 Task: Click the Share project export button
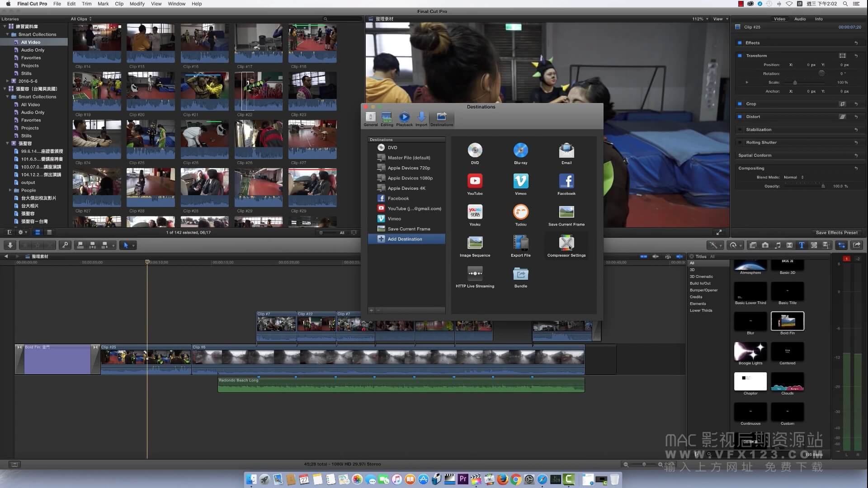[x=857, y=245]
